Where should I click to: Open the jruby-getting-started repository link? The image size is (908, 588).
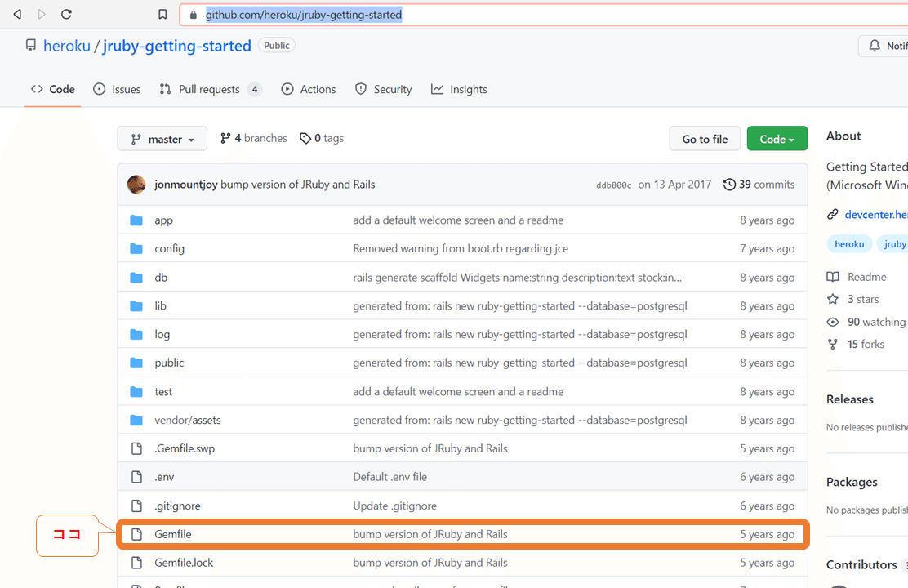(x=177, y=46)
